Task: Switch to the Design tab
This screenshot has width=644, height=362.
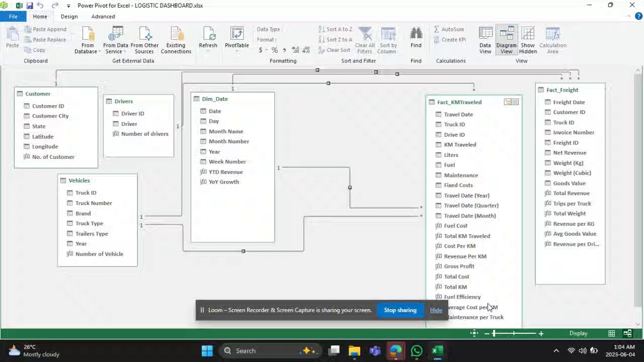Action: pyautogui.click(x=69, y=17)
